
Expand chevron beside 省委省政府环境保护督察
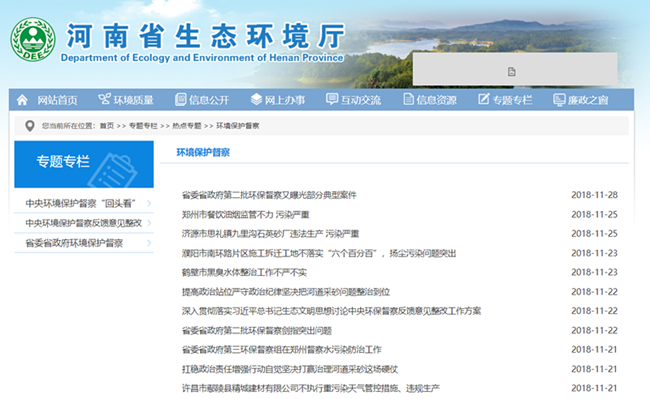pos(149,243)
